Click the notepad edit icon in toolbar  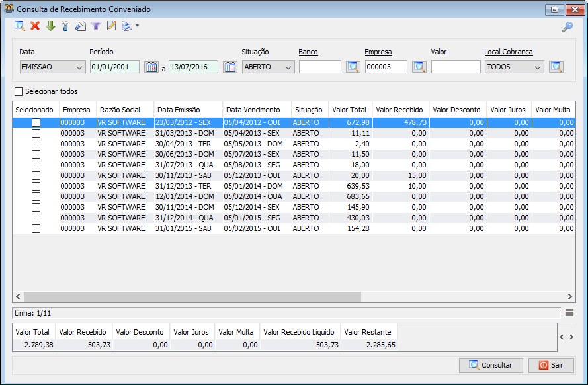111,26
